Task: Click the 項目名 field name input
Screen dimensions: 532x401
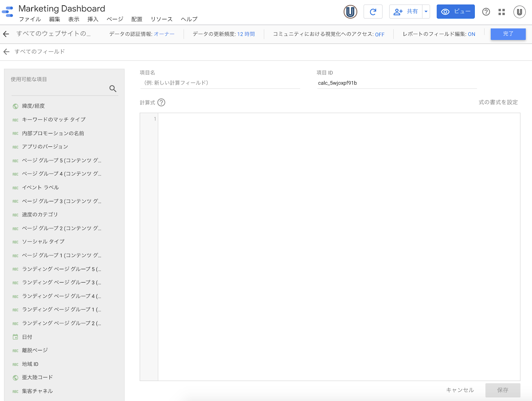Action: click(x=220, y=83)
